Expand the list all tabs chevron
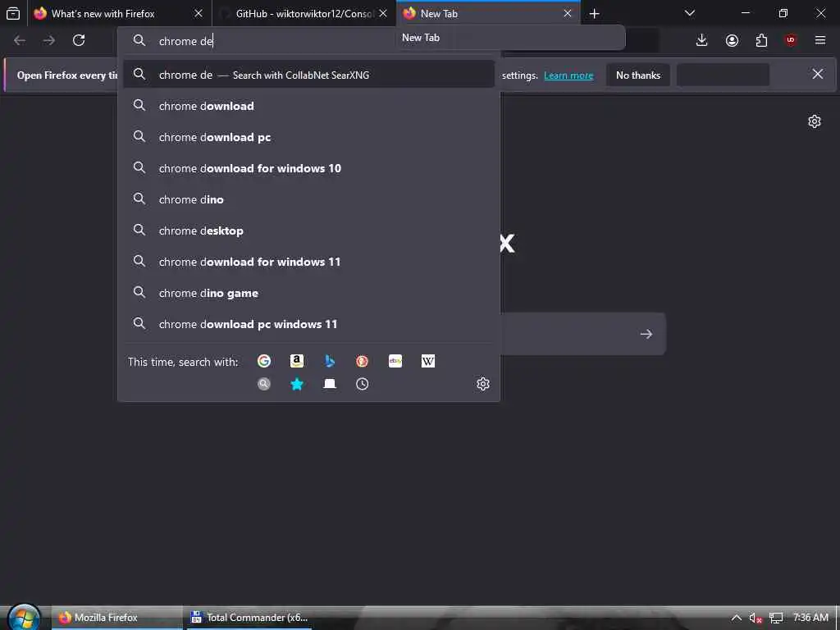This screenshot has width=840, height=630. pyautogui.click(x=690, y=13)
